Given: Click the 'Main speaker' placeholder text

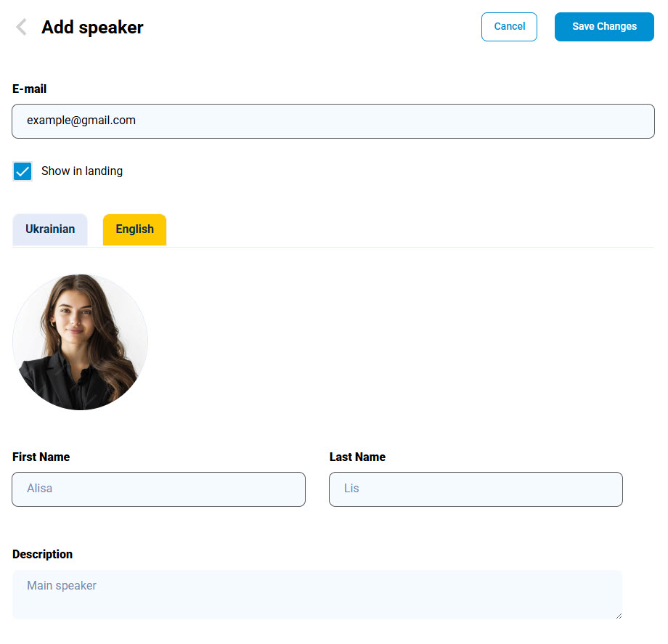Looking at the screenshot, I should point(62,585).
